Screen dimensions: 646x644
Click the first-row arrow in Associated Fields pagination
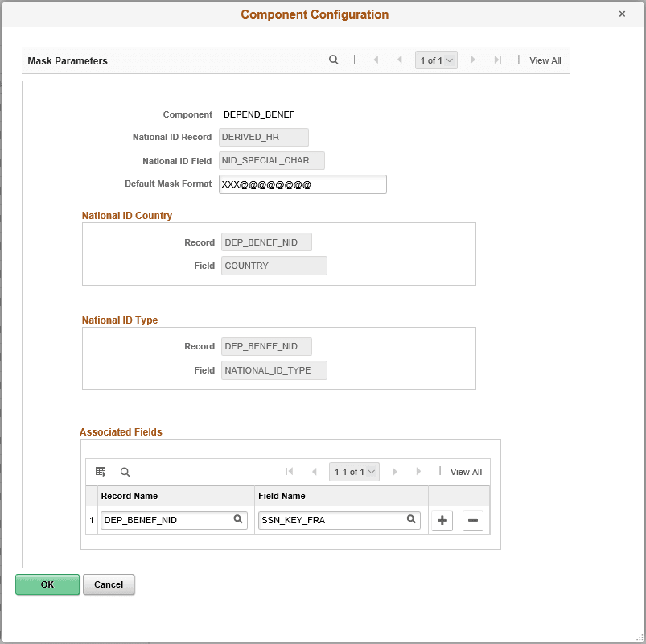(x=290, y=472)
